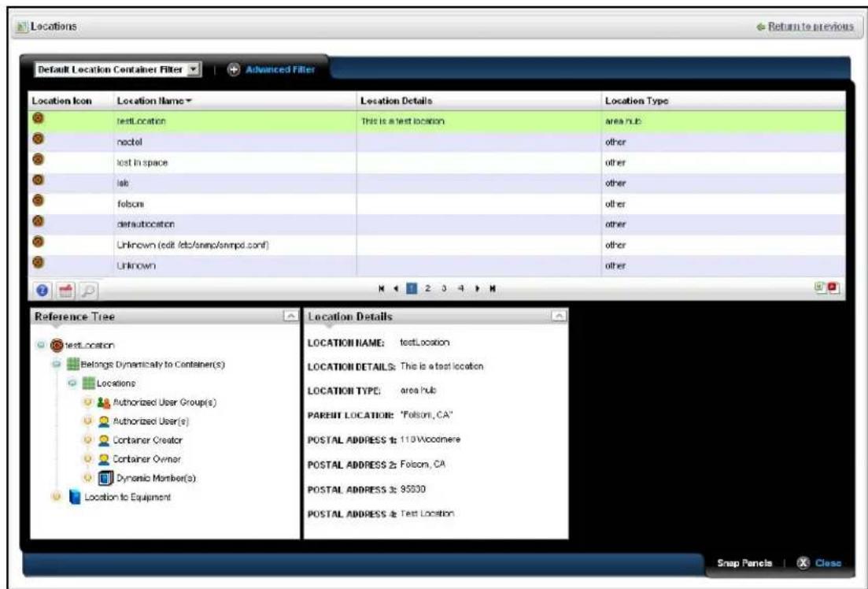Click the Snap Panels button
The height and width of the screenshot is (589, 868).
click(x=744, y=563)
